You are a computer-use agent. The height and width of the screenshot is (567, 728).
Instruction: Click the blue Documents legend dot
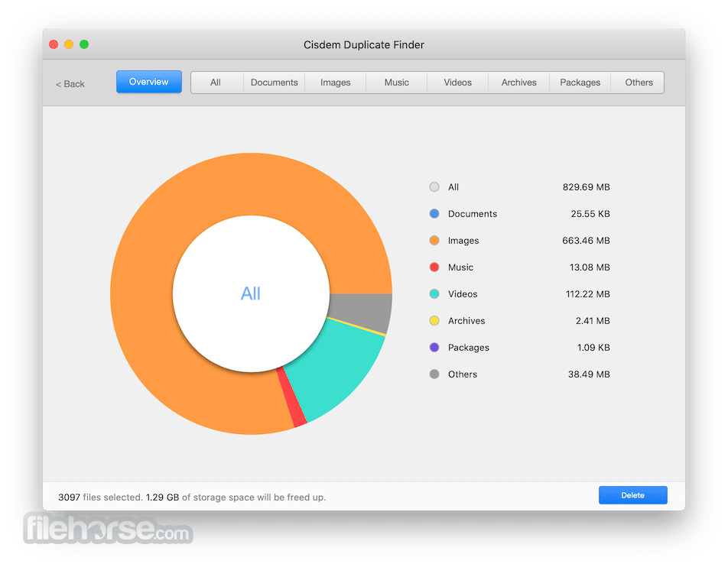[x=434, y=214]
